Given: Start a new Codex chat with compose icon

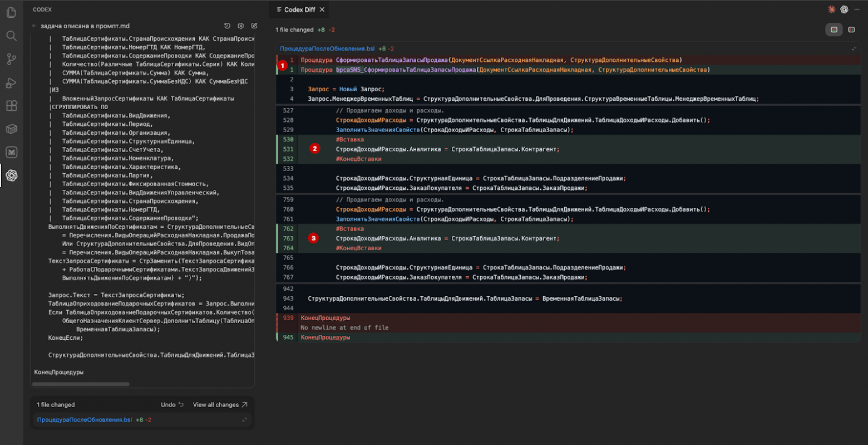Looking at the screenshot, I should tap(254, 26).
